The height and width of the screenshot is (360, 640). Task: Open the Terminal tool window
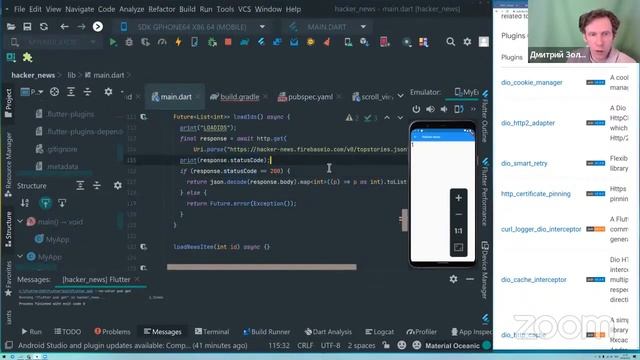pos(212,332)
